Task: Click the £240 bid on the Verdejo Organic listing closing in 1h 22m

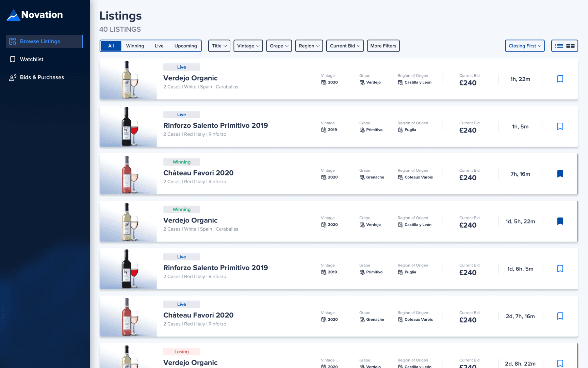Action: point(468,83)
